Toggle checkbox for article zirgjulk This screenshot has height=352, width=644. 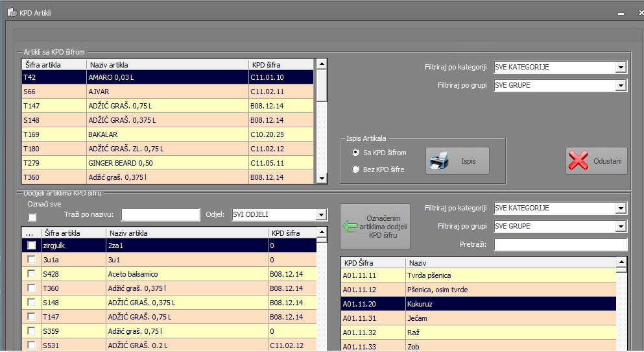[x=31, y=245]
